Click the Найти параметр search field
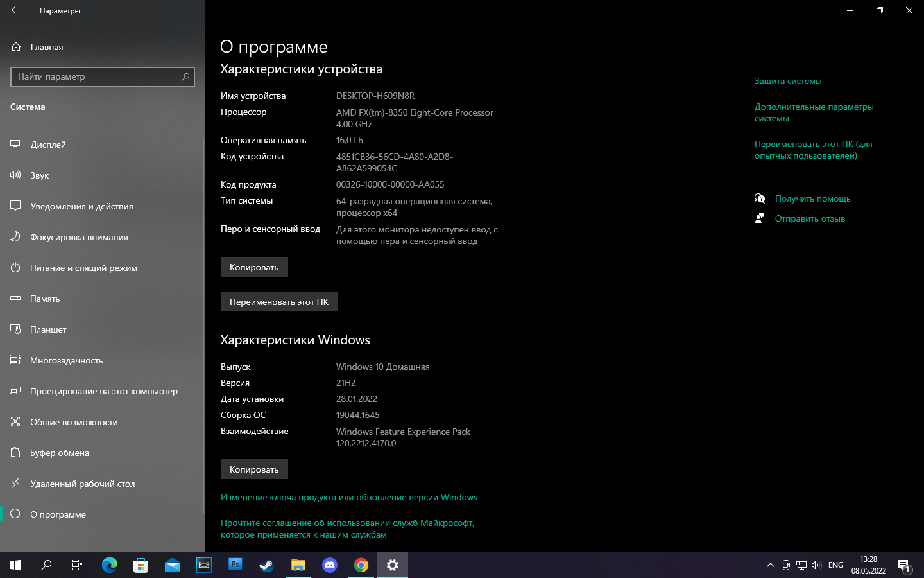 click(103, 76)
